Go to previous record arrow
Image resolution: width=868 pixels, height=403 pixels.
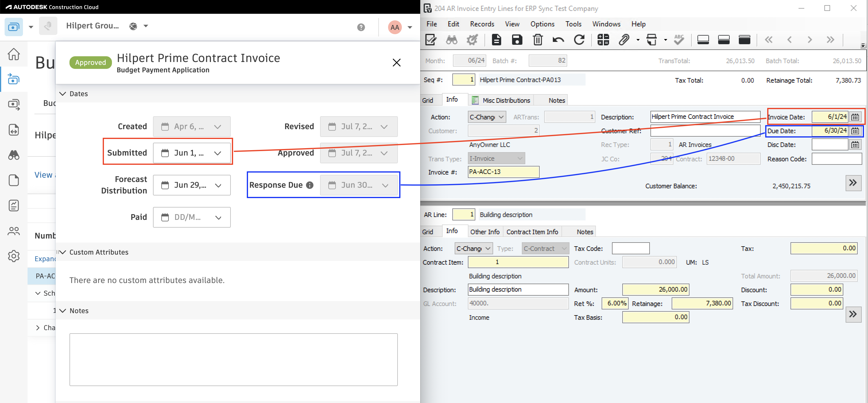point(789,40)
